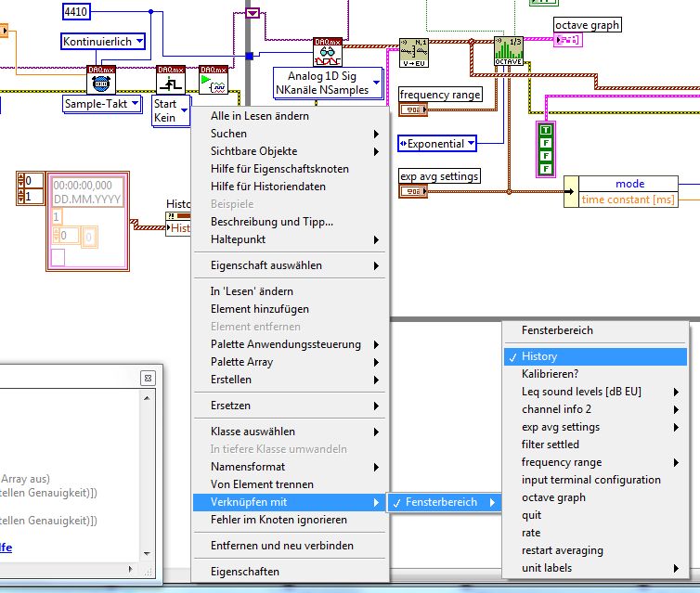700x593 pixels.
Task: Open Hilfe für Historiendaten
Action: (290, 187)
